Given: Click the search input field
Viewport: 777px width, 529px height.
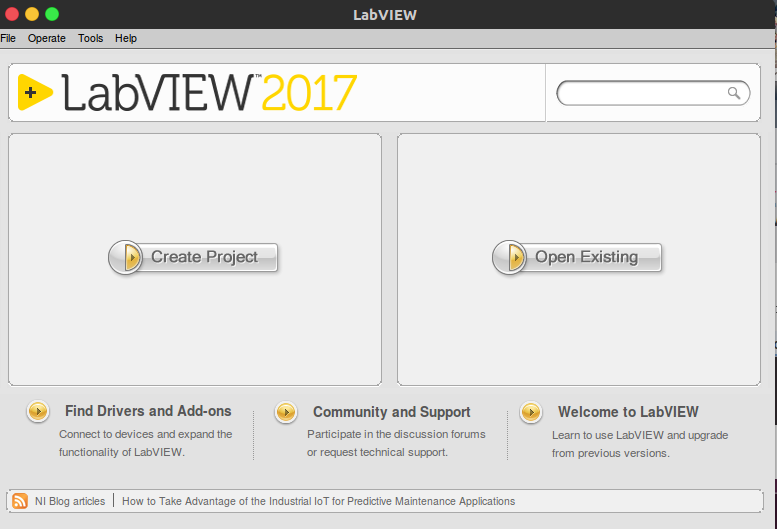Looking at the screenshot, I should point(653,93).
